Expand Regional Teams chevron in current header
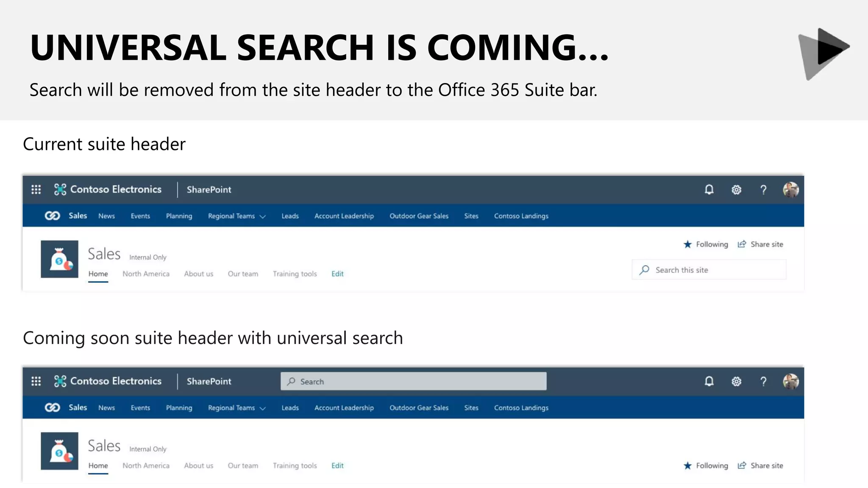This screenshot has height=488, width=868. point(263,217)
